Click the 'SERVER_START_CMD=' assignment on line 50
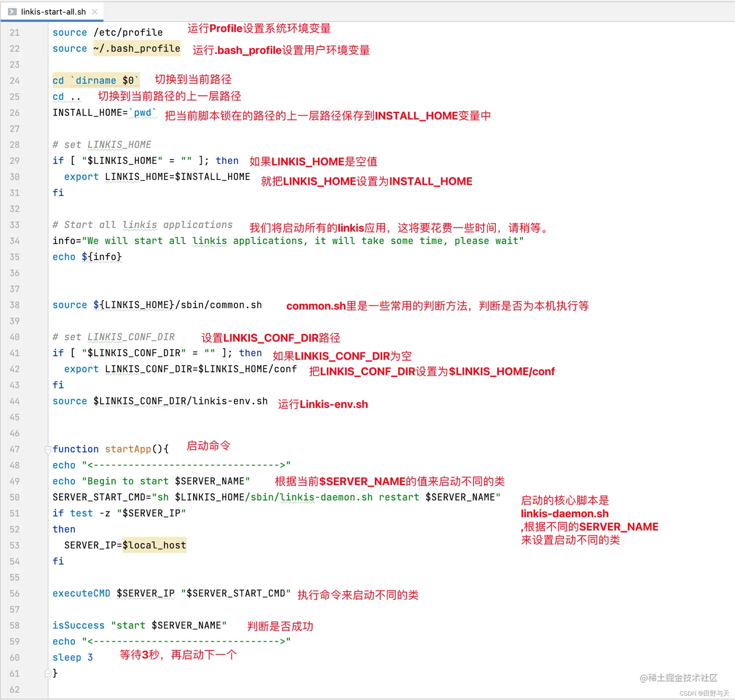 point(102,498)
